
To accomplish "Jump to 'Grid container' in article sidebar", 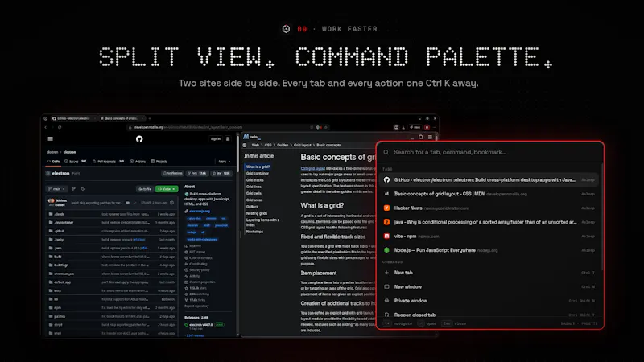I will (258, 174).
